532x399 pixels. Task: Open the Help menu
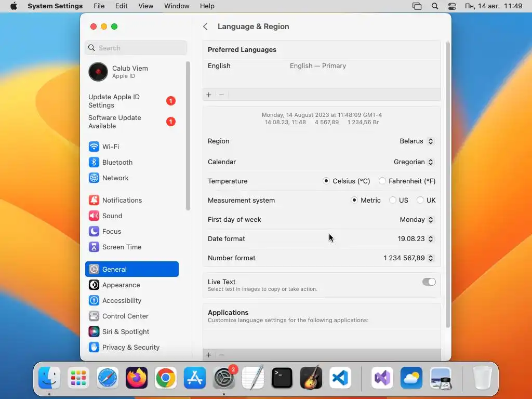pos(207,6)
